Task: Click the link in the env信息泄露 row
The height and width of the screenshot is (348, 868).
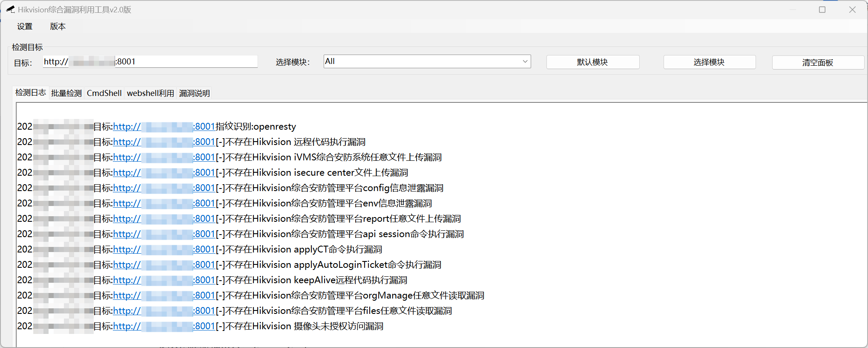Action: [x=164, y=203]
